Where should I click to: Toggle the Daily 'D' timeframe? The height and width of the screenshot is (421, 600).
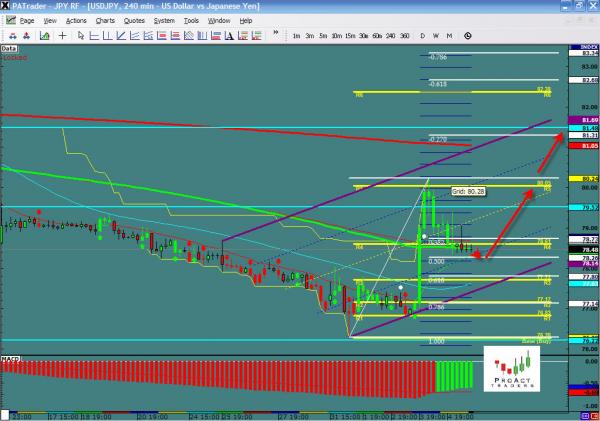[422, 35]
